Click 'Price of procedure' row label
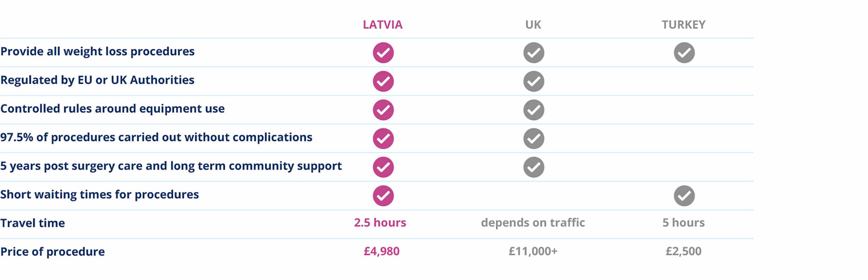 point(53,252)
